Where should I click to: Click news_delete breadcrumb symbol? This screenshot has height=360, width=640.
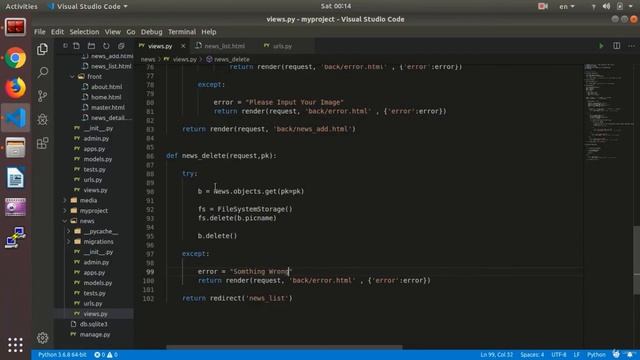tap(228, 59)
